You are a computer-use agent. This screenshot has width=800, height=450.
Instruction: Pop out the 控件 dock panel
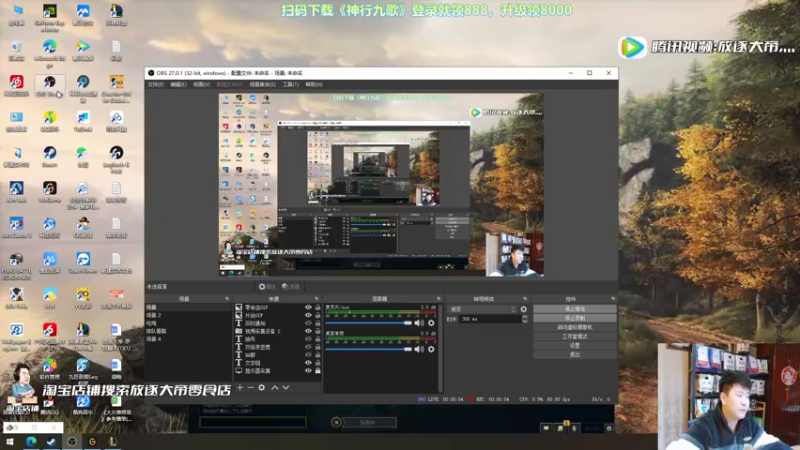pyautogui.click(x=613, y=298)
